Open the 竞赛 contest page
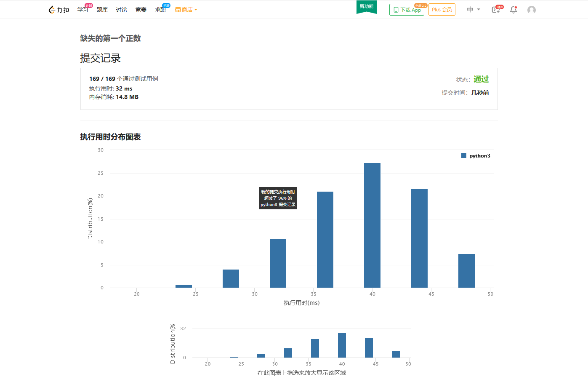The image size is (588, 390). coord(141,10)
